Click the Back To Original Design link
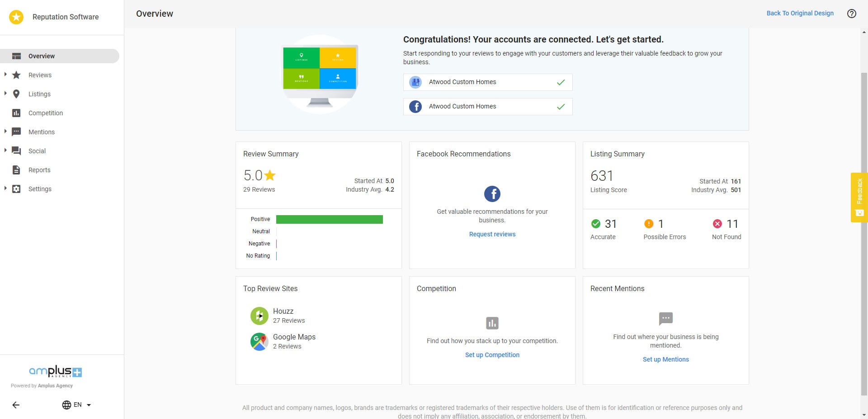 (800, 13)
